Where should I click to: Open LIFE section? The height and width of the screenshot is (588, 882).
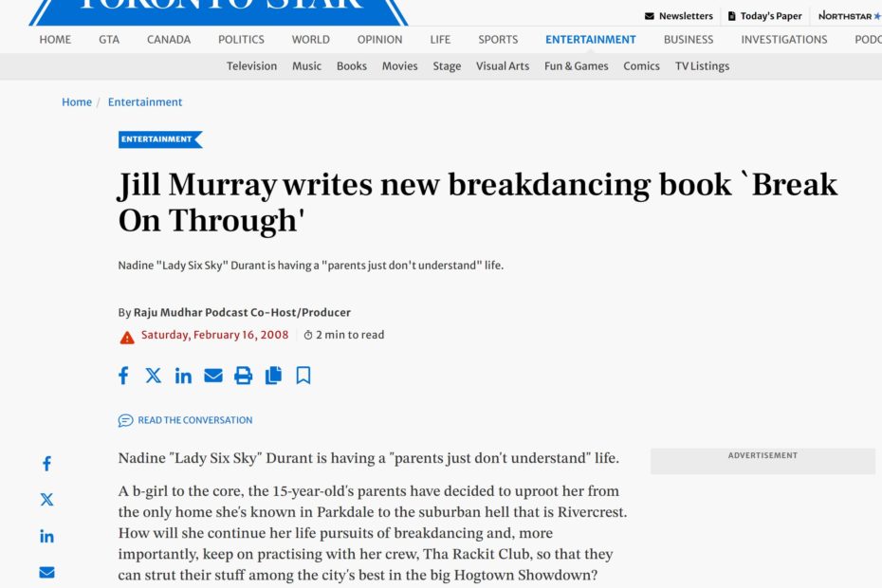tap(440, 40)
